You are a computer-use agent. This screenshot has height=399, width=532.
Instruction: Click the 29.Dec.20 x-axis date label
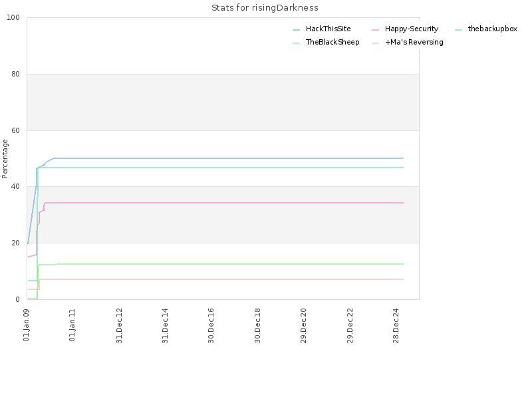pyautogui.click(x=303, y=325)
